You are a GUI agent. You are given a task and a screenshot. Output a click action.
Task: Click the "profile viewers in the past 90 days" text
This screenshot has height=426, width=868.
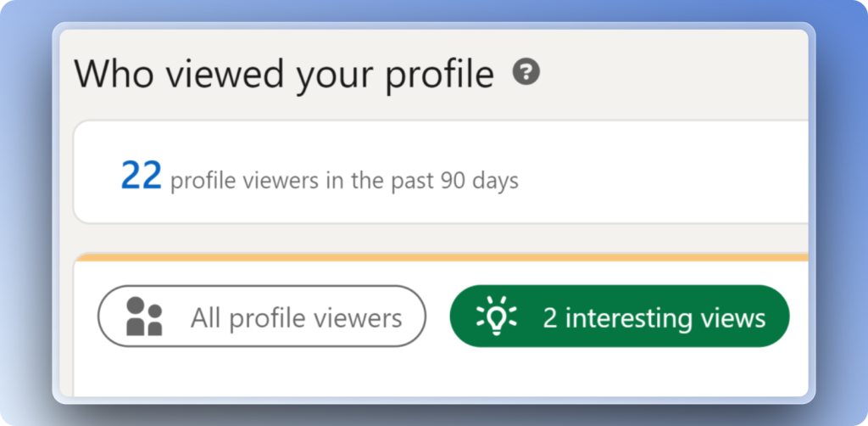pyautogui.click(x=344, y=181)
